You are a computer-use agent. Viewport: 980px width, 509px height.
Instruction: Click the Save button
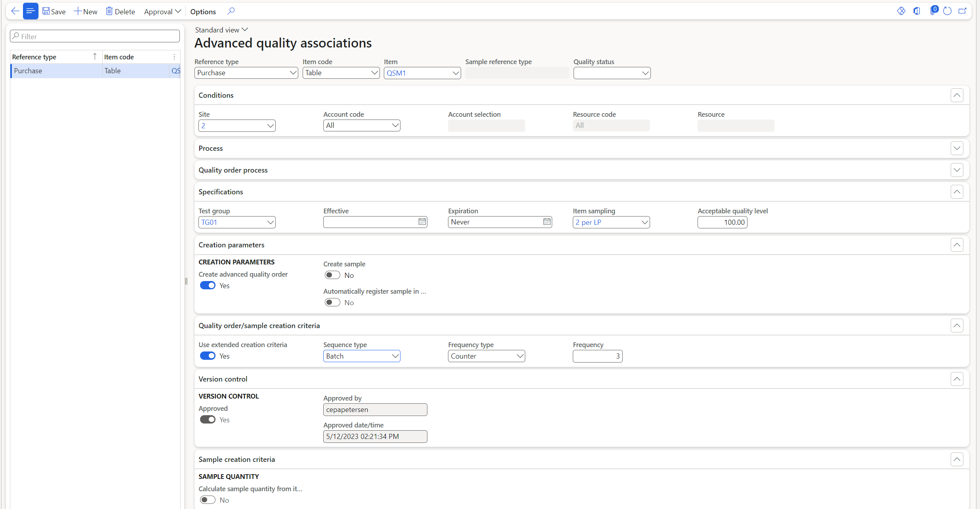pyautogui.click(x=54, y=11)
